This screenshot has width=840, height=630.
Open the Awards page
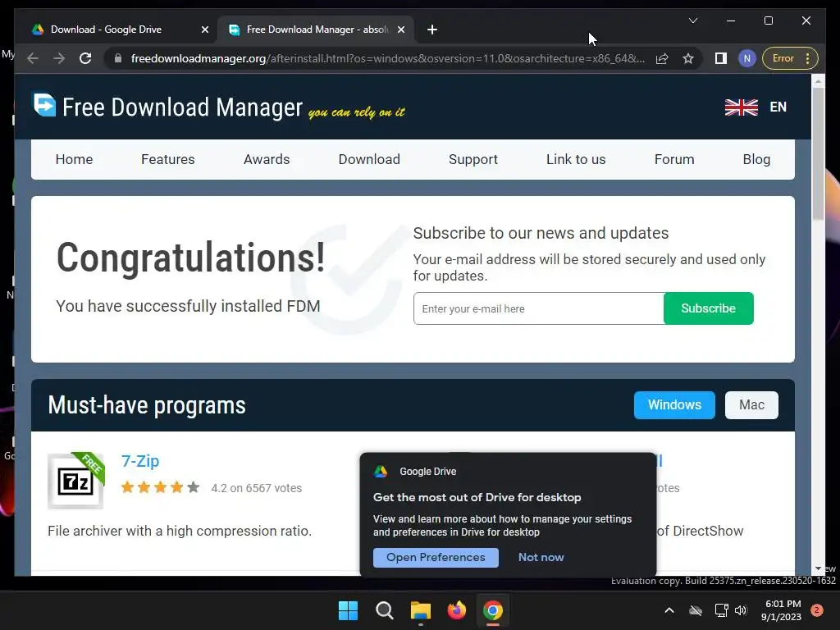click(x=267, y=159)
